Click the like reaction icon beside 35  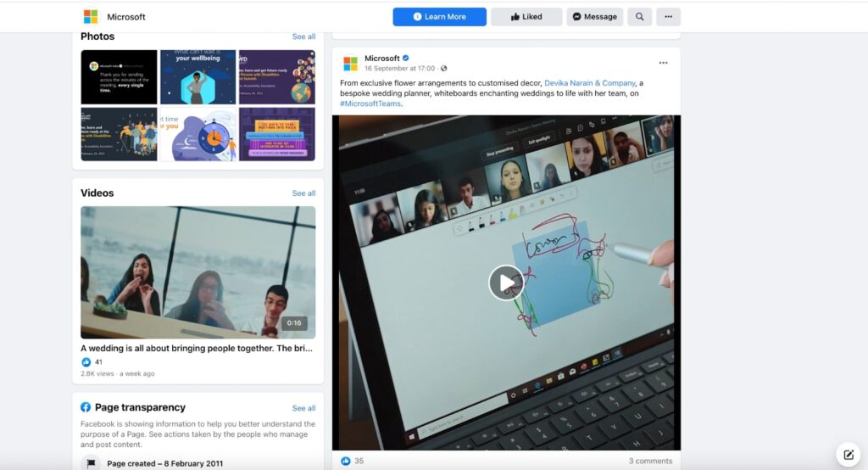346,462
